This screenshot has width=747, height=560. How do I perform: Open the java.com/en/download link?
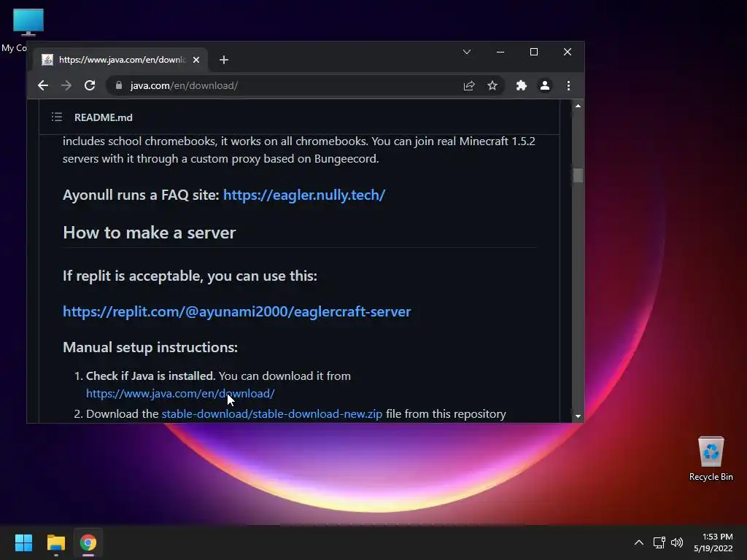click(180, 393)
